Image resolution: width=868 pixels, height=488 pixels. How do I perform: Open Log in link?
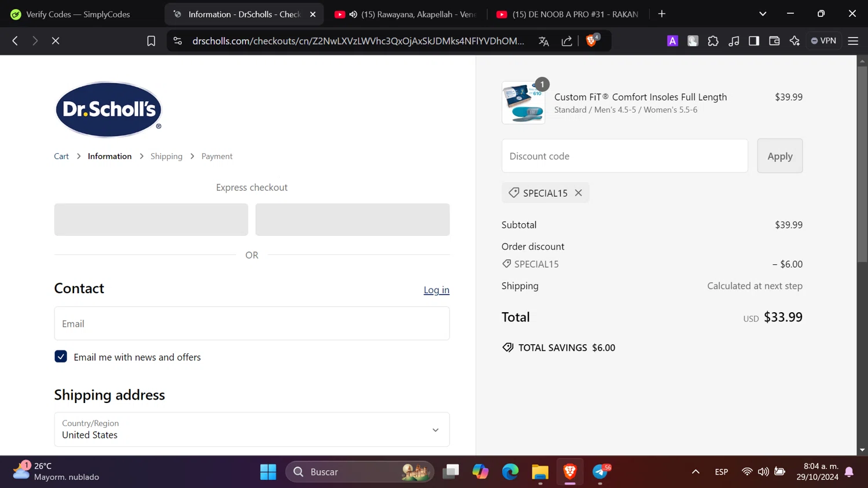[436, 290]
